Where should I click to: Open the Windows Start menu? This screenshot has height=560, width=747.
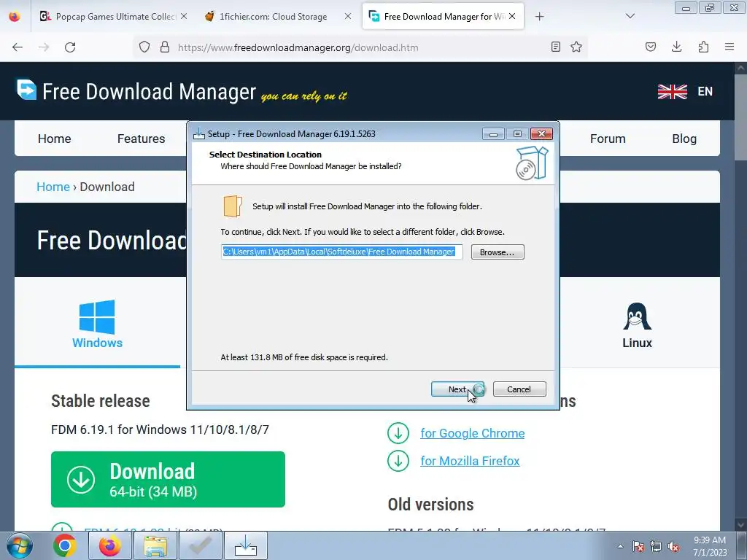20,545
